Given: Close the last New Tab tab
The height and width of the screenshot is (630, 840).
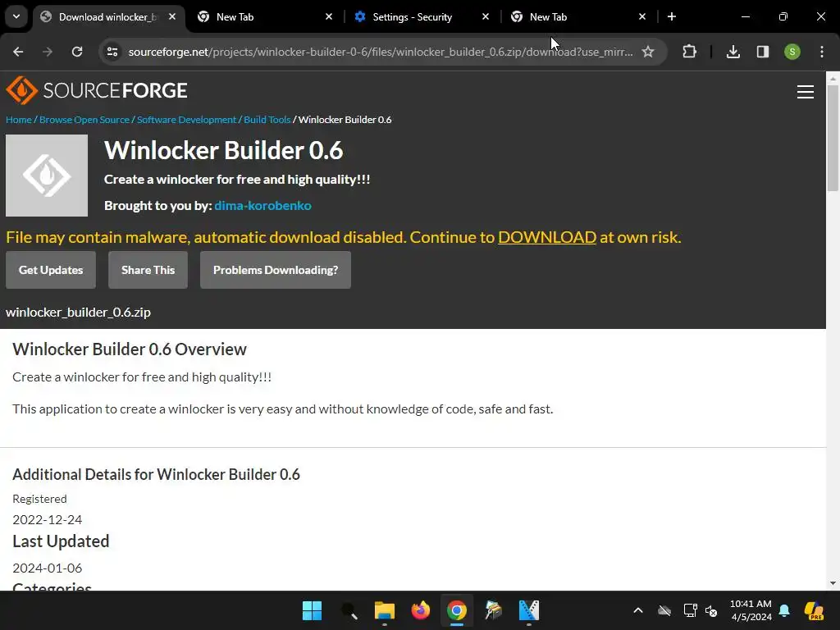Looking at the screenshot, I should coord(642,17).
